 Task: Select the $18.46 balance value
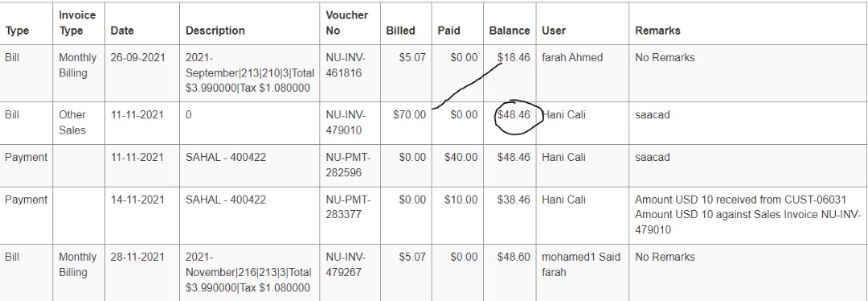tap(514, 58)
